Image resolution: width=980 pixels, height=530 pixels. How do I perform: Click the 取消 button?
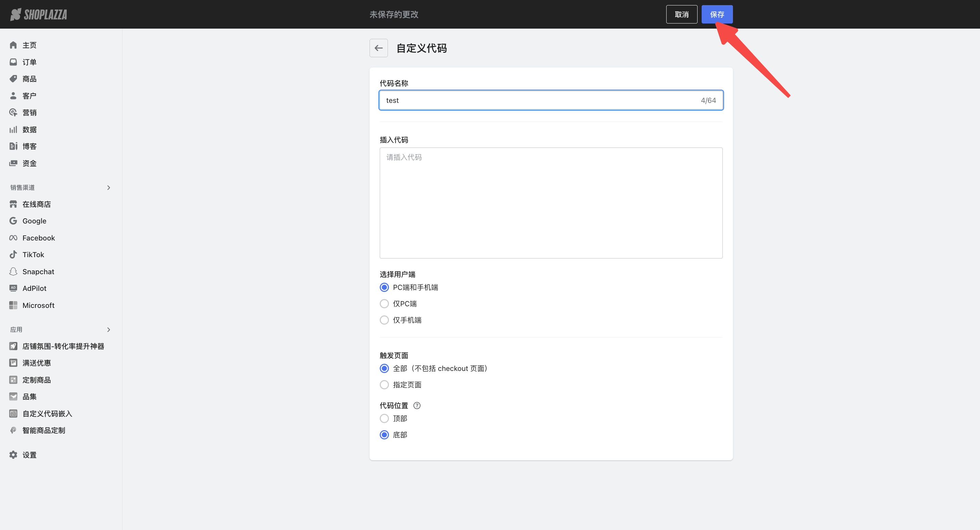coord(681,14)
